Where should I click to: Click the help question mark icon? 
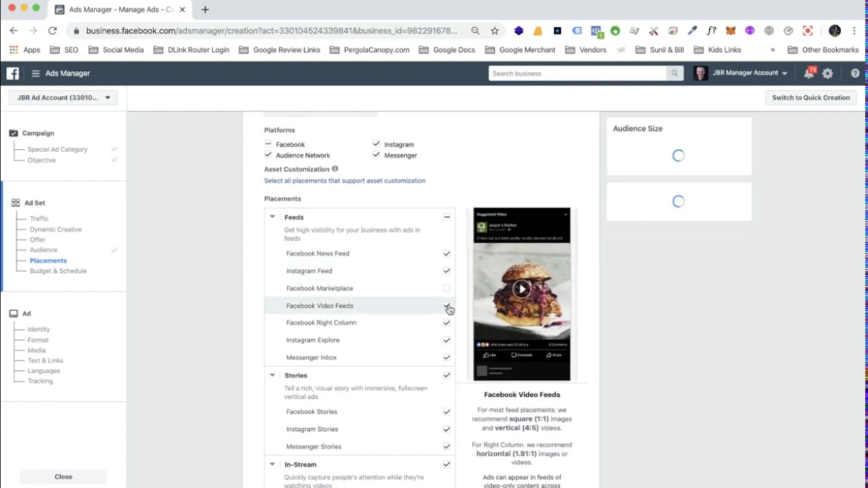coord(855,73)
